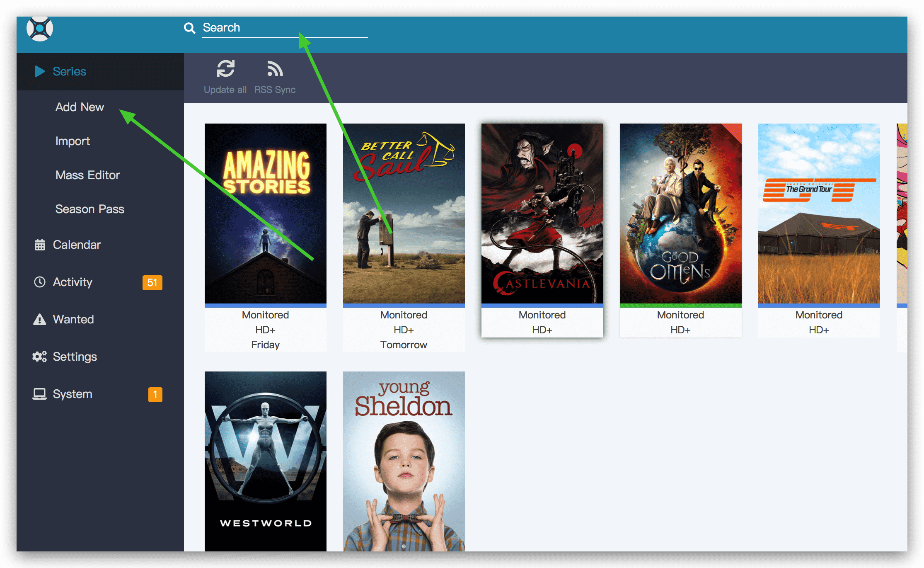Open the Activity section
This screenshot has width=924, height=568.
point(73,282)
